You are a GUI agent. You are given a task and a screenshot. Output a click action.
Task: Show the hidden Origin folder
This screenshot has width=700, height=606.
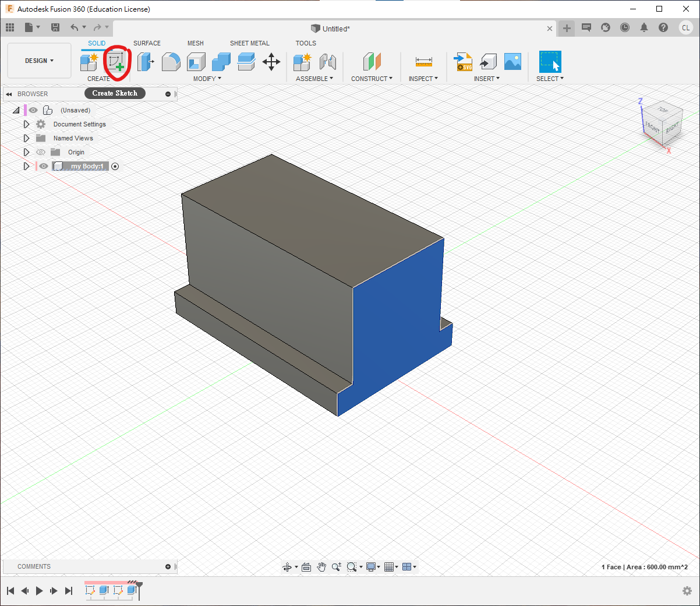(41, 153)
